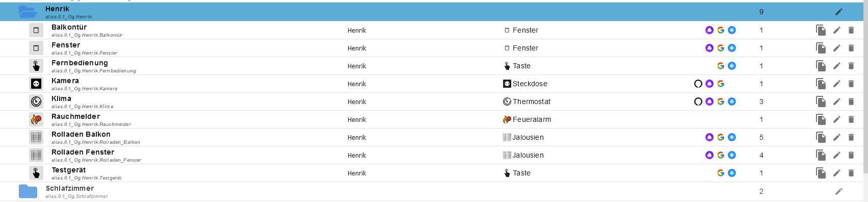Copy the Rauchmelder device
868x202 pixels.
pyautogui.click(x=821, y=120)
